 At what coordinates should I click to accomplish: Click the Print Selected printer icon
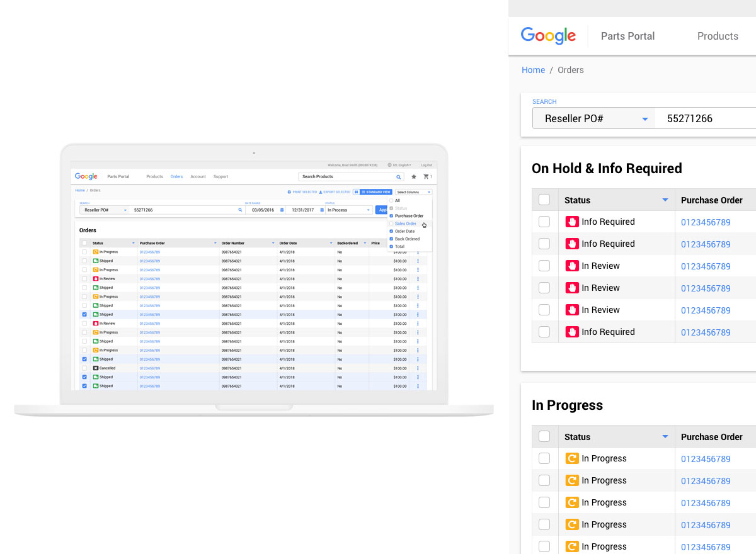point(289,192)
